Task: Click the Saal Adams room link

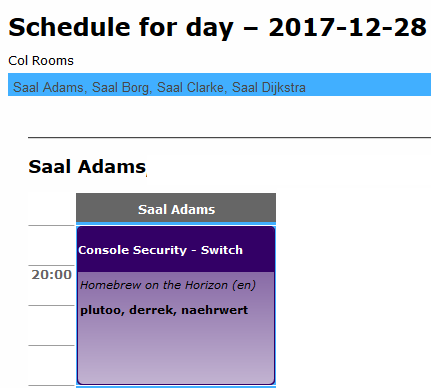Action: [x=48, y=87]
